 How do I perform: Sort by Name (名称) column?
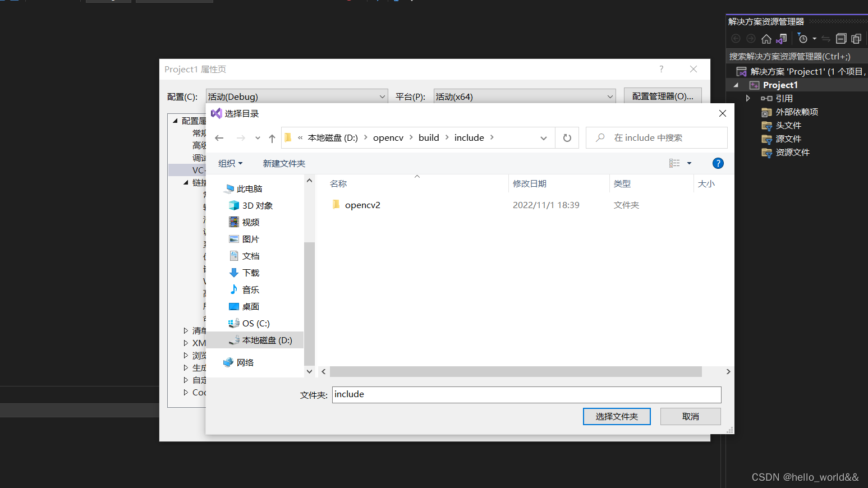[338, 184]
